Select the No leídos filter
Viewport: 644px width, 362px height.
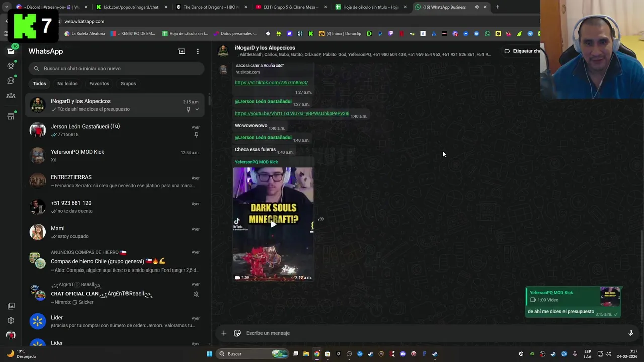(67, 84)
